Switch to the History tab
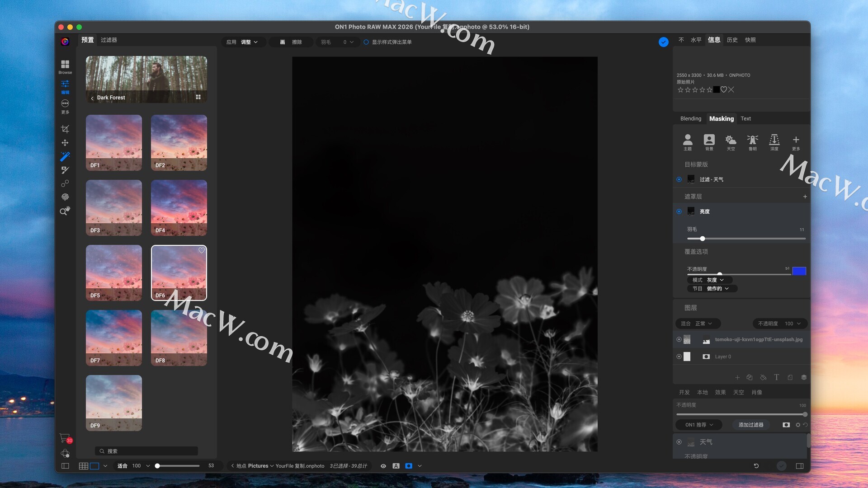 click(732, 40)
